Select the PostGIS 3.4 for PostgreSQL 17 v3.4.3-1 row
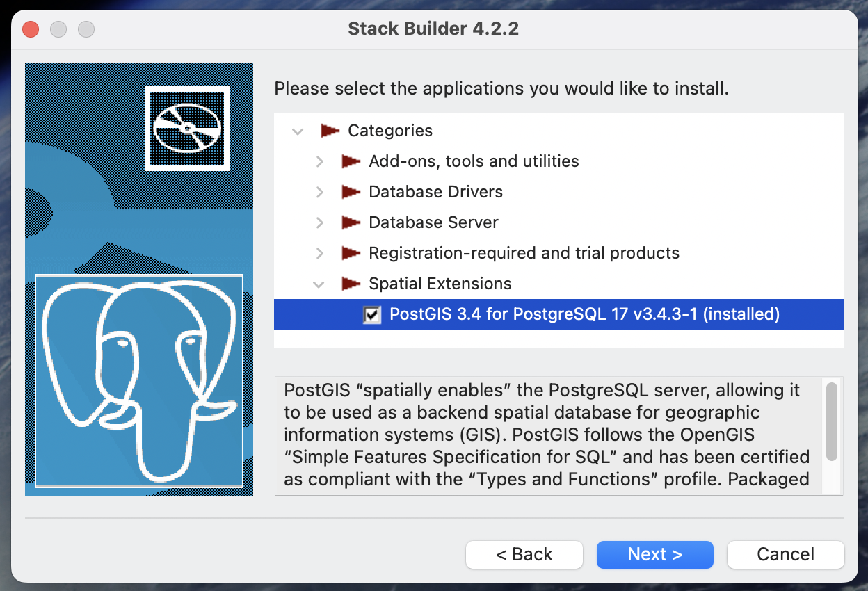The width and height of the screenshot is (868, 591). [x=559, y=314]
